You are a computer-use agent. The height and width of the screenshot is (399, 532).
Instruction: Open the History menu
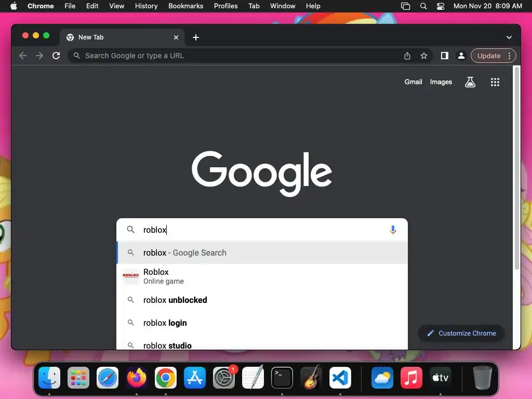(x=146, y=6)
